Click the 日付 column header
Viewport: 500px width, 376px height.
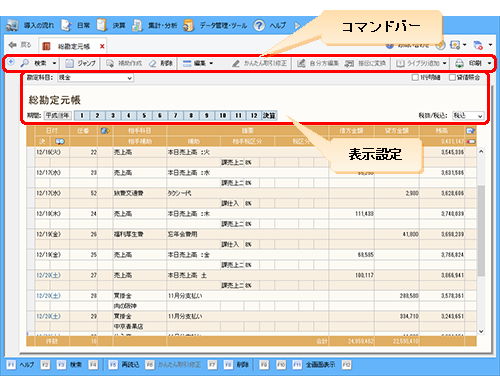point(52,131)
